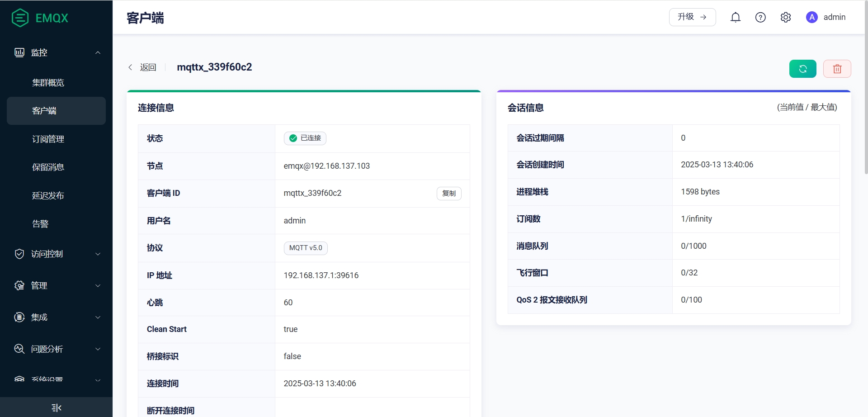Click the red trash delete client button
This screenshot has width=868, height=417.
click(x=837, y=69)
